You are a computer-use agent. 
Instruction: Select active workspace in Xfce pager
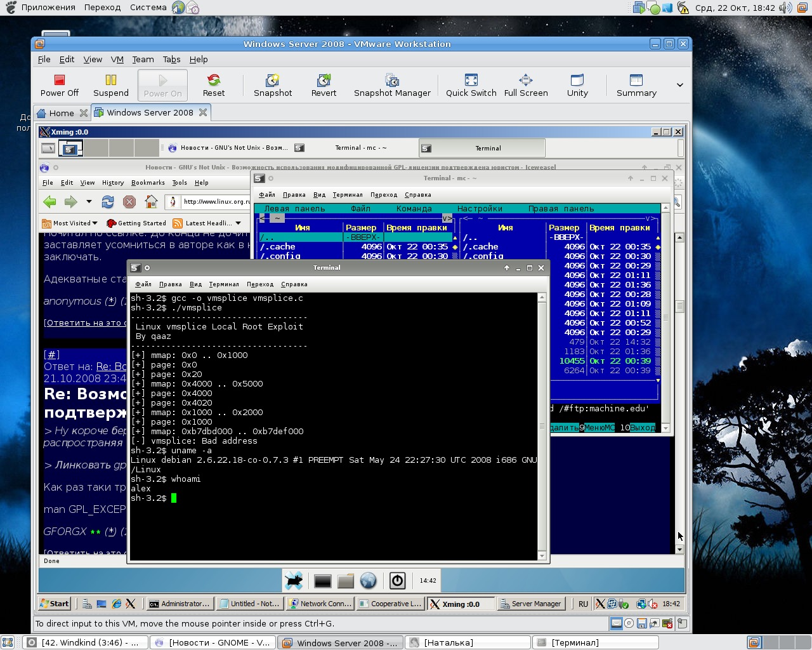70,148
